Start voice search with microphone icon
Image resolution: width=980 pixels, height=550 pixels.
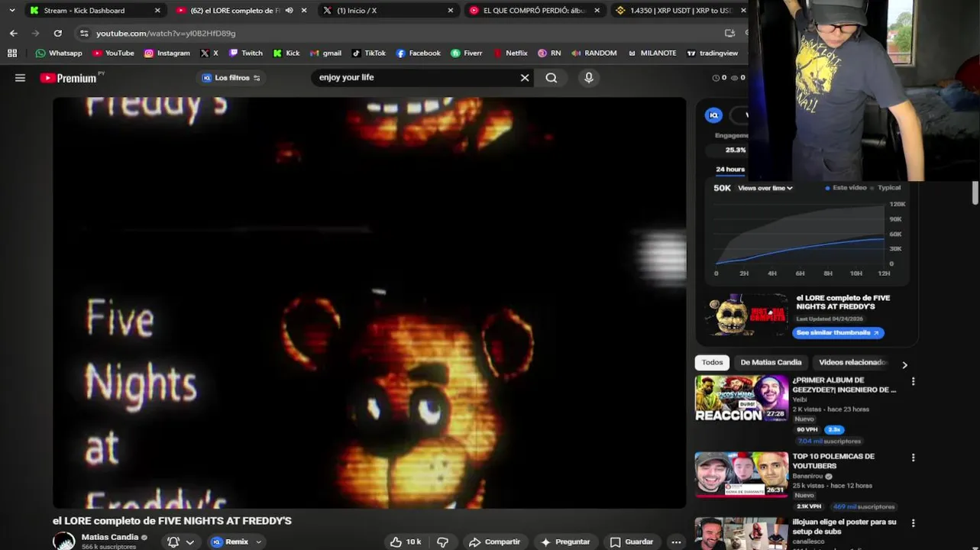(588, 78)
